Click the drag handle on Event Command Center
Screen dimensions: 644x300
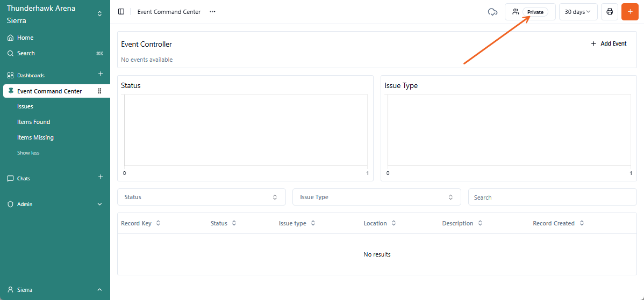pyautogui.click(x=99, y=91)
